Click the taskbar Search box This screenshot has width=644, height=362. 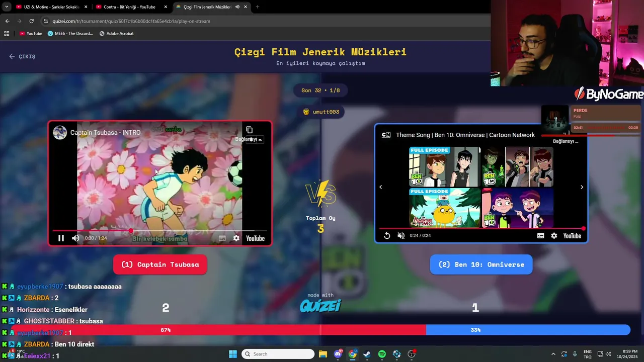point(278,354)
